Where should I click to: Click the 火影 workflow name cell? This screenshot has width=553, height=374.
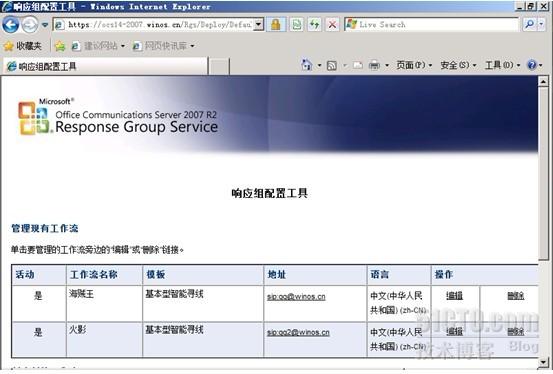[x=104, y=339]
